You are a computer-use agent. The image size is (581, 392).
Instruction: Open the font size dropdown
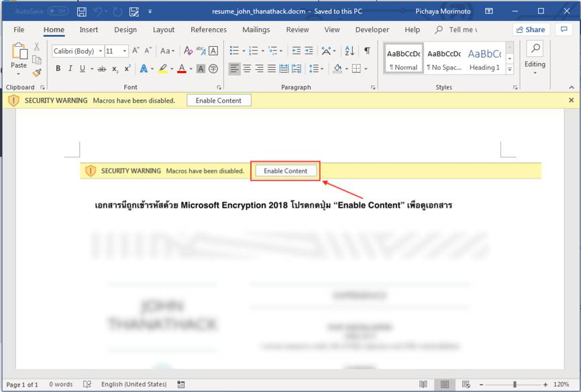[x=125, y=51]
